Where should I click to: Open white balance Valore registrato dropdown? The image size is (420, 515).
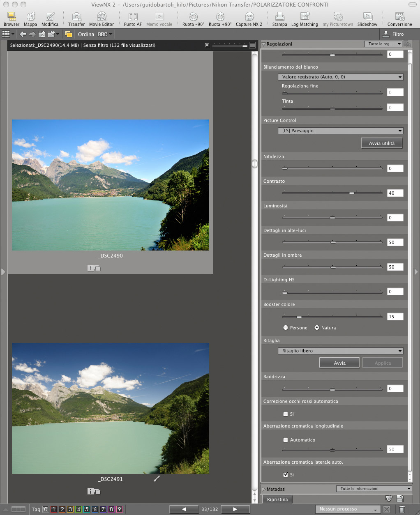click(341, 77)
